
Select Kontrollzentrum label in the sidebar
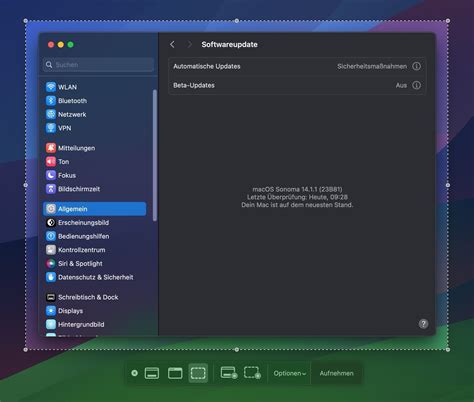pyautogui.click(x=82, y=250)
